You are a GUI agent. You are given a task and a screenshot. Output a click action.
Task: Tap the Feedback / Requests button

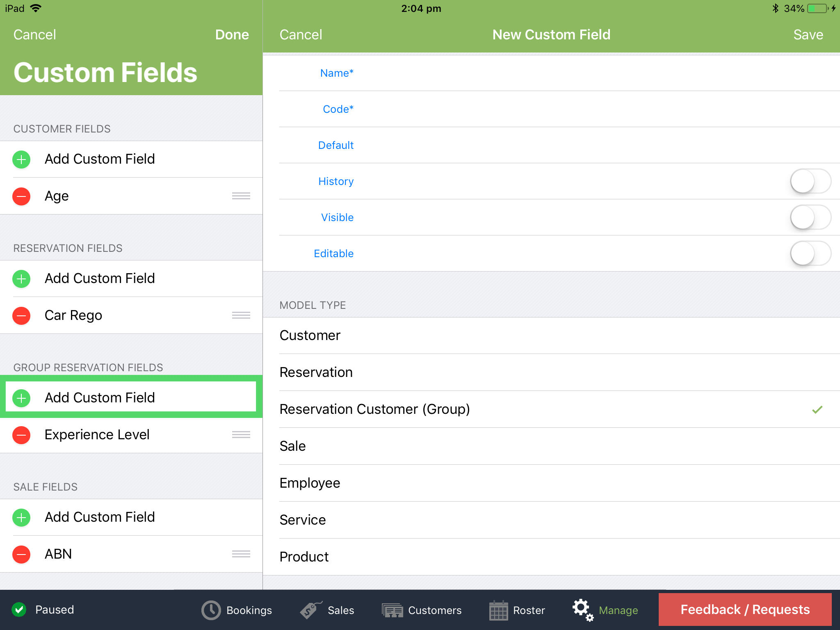pyautogui.click(x=745, y=609)
